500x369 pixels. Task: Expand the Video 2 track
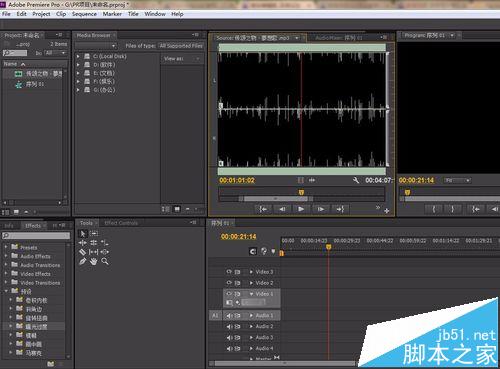click(x=251, y=283)
